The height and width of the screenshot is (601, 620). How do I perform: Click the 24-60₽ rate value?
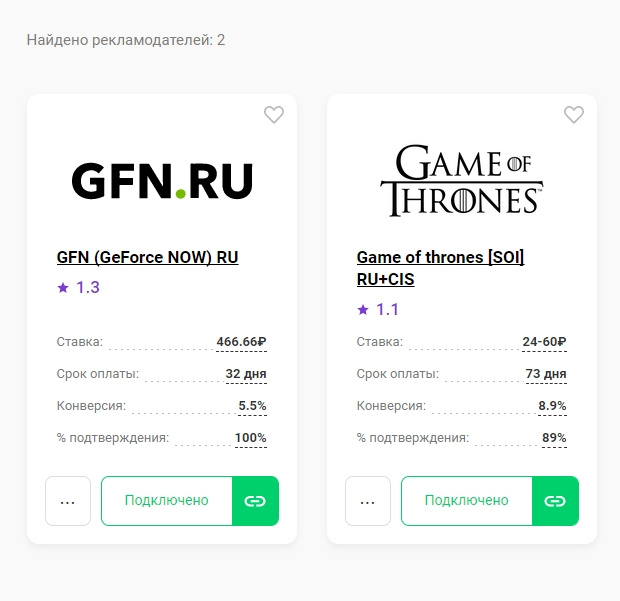point(544,342)
